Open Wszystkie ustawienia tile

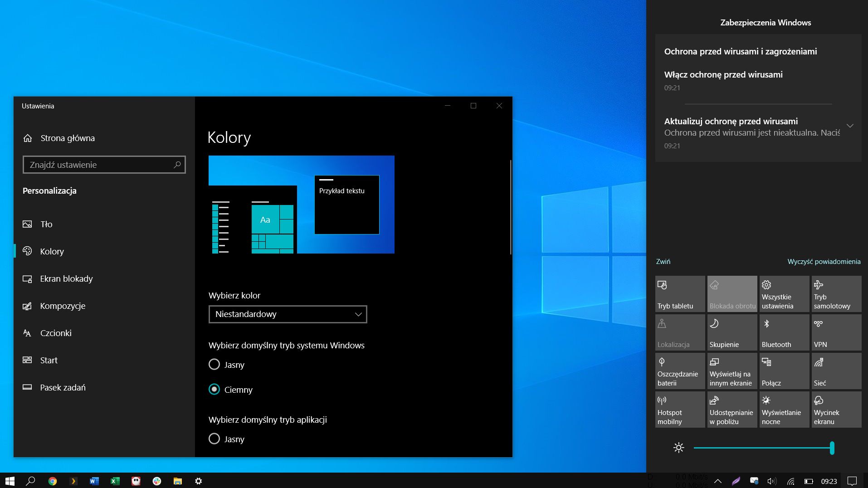[x=784, y=294]
